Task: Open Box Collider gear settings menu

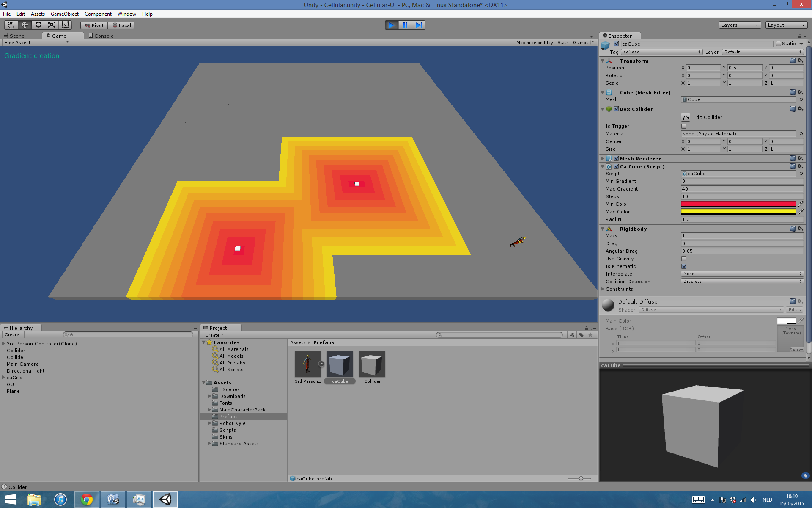Action: tap(800, 109)
